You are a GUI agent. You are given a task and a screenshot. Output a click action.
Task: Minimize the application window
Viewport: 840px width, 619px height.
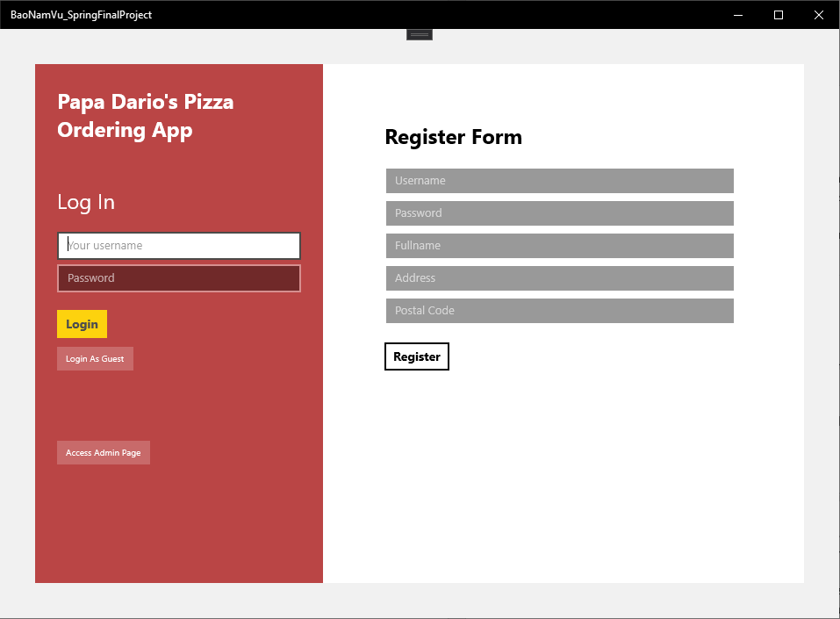(x=738, y=15)
